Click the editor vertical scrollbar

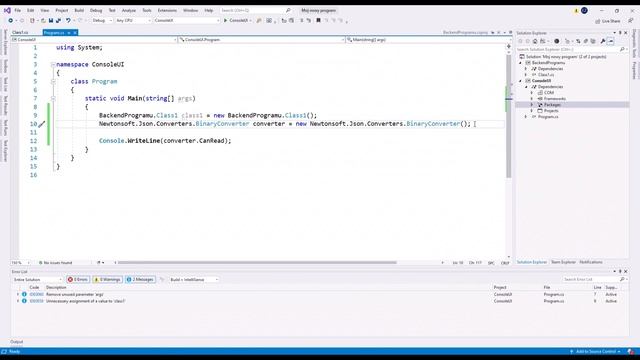[509, 116]
